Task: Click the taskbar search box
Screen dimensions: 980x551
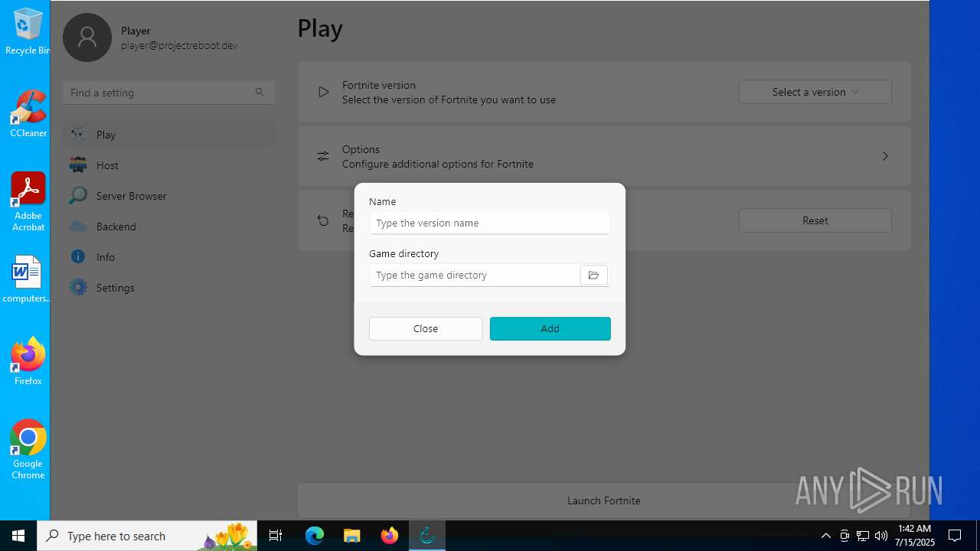Action: click(x=147, y=536)
